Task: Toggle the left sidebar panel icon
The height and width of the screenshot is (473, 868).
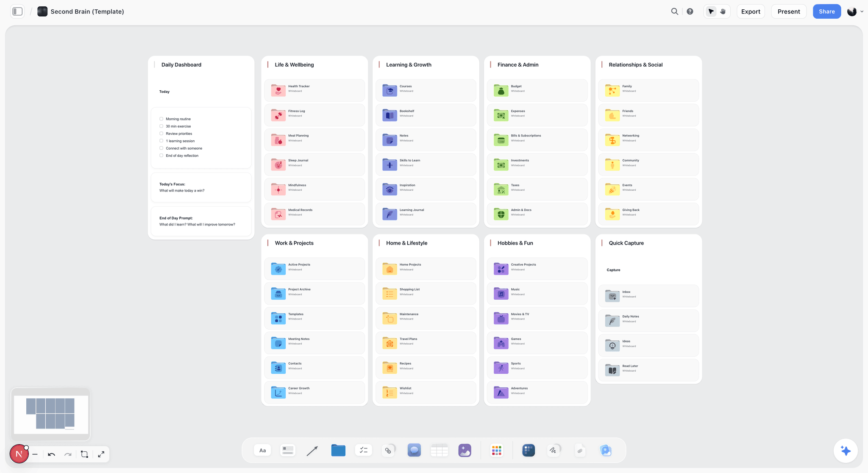Action: pyautogui.click(x=17, y=11)
